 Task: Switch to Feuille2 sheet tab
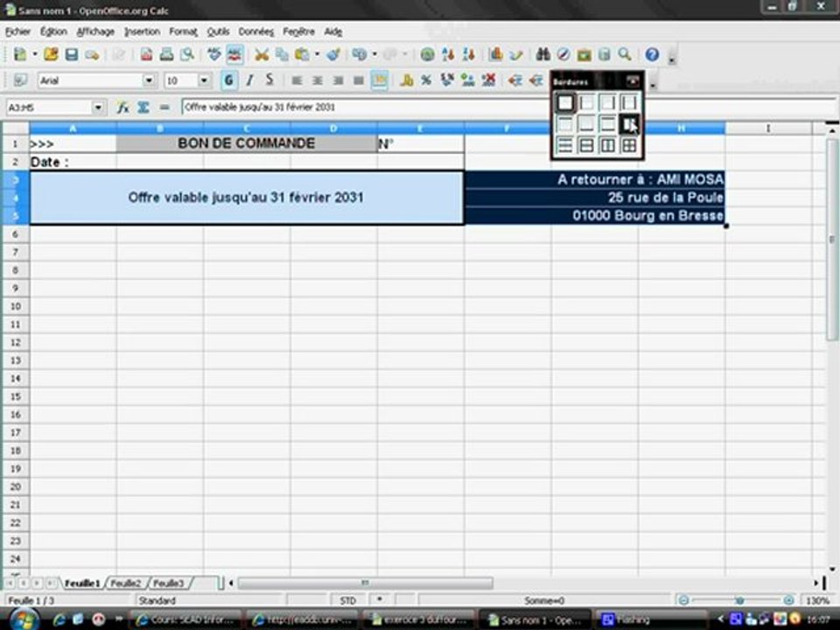pyautogui.click(x=125, y=584)
